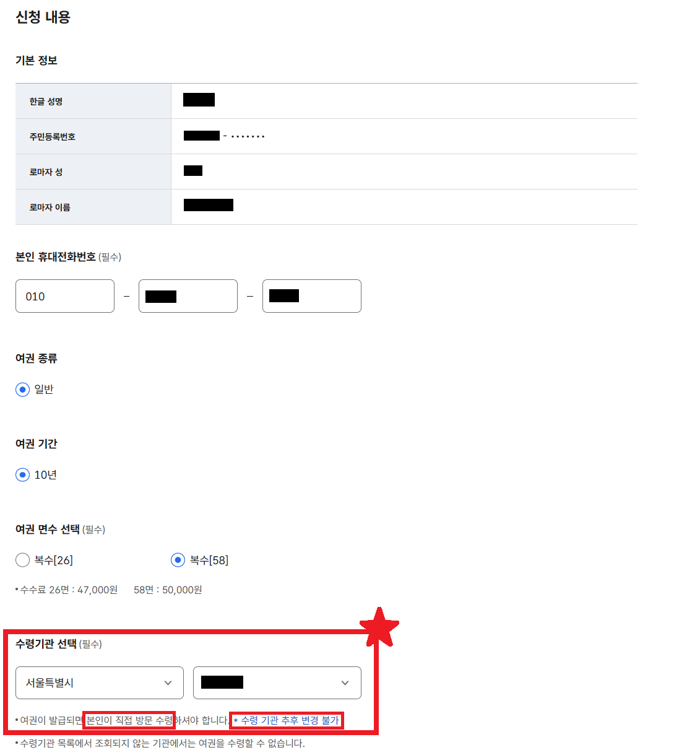700x750 pixels.
Task: Open the 서울특별시 region dropdown
Action: point(100,682)
